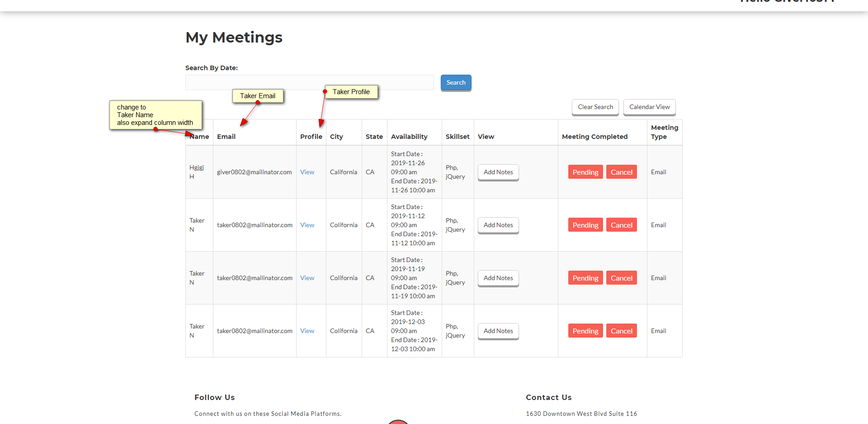The width and height of the screenshot is (868, 424).
Task: Click Pending for the 2019-11-26 meeting
Action: point(585,172)
